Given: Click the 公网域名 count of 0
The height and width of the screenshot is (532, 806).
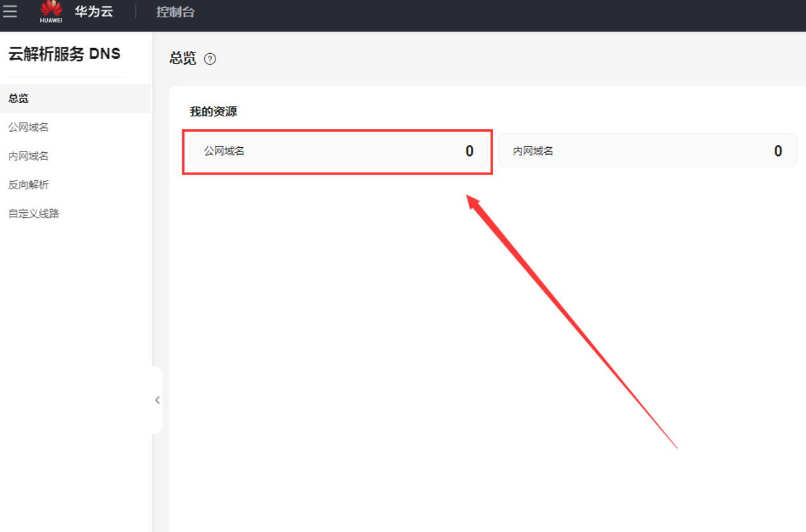Looking at the screenshot, I should coord(469,151).
